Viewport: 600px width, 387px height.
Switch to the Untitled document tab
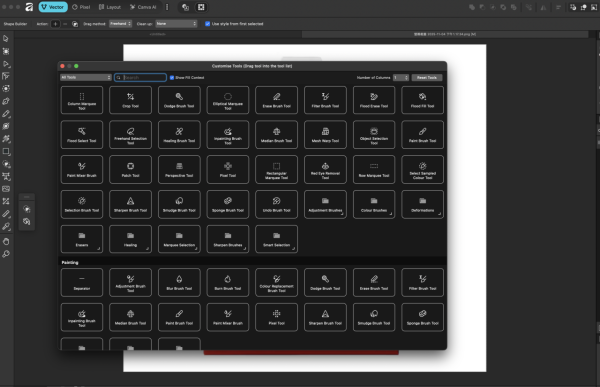[158, 34]
